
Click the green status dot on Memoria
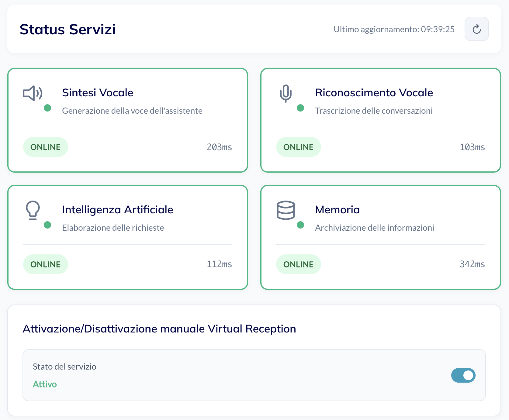click(x=300, y=225)
